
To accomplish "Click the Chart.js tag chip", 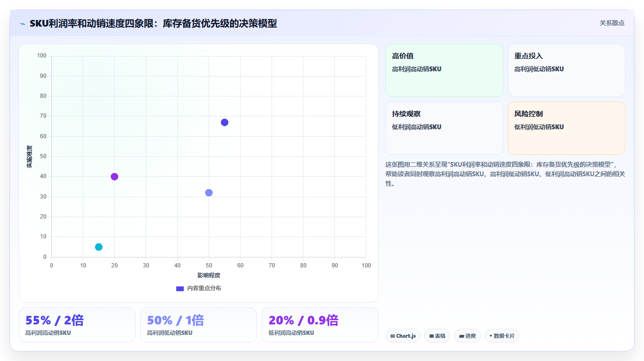I will coord(403,336).
